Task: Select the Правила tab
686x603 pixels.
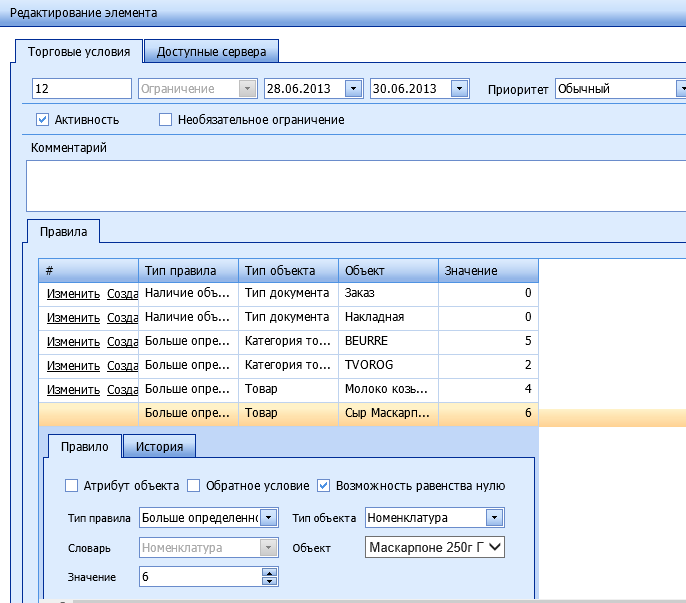Action: tap(63, 232)
